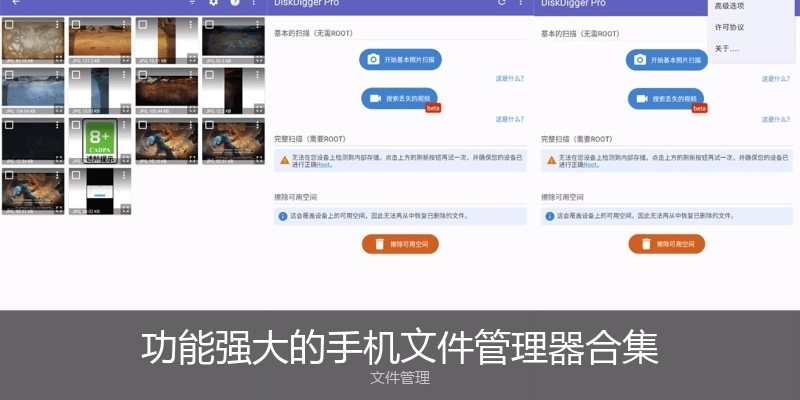Click the banner title 功能强大的手机文件管理器合集
This screenshot has width=800, height=400.
(x=400, y=348)
